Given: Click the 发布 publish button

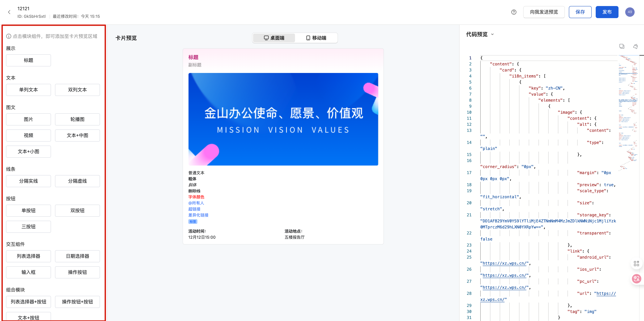Looking at the screenshot, I should (x=607, y=12).
